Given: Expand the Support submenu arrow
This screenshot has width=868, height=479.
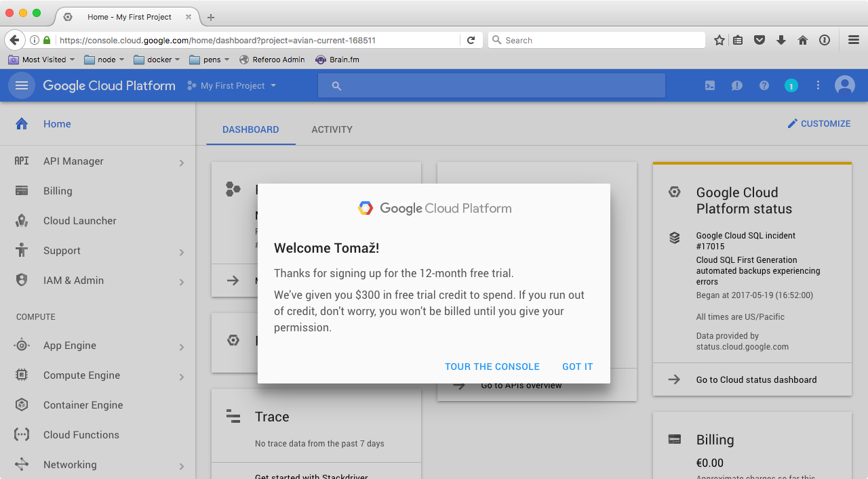Looking at the screenshot, I should [x=182, y=252].
